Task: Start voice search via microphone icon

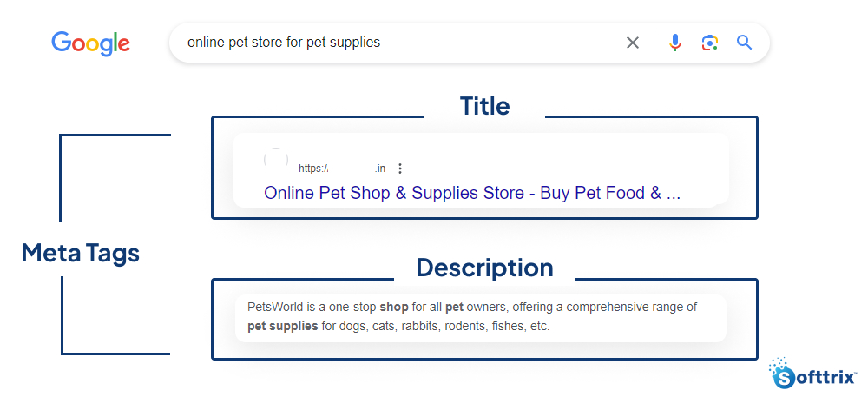Action: pos(674,43)
